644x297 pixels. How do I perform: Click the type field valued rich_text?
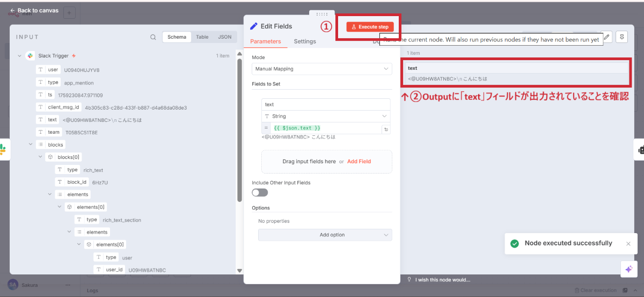(x=67, y=170)
